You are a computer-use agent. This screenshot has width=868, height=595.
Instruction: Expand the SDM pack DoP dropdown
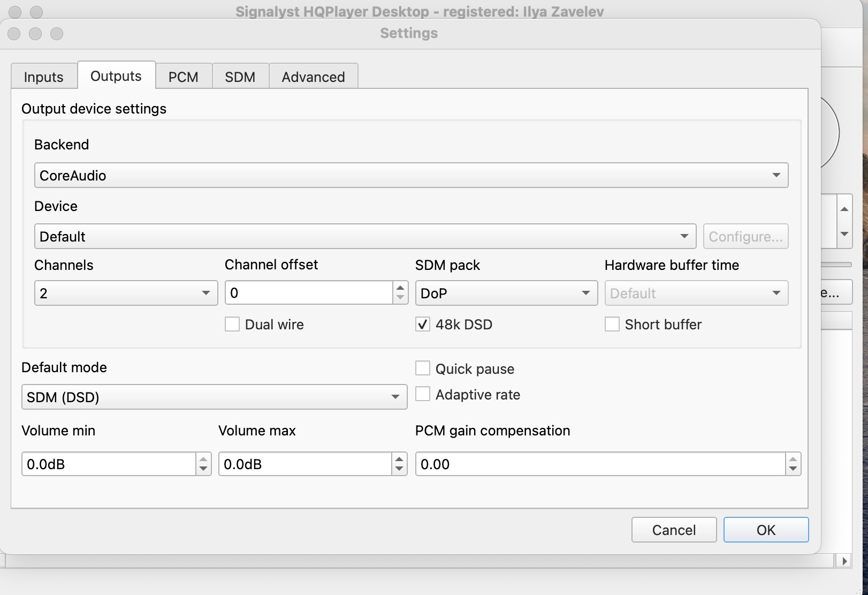click(x=506, y=293)
